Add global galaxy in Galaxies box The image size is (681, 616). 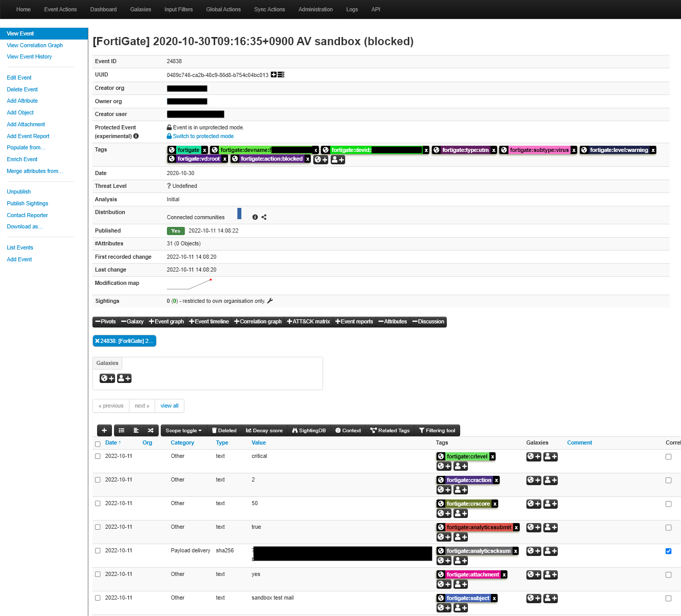tap(107, 378)
